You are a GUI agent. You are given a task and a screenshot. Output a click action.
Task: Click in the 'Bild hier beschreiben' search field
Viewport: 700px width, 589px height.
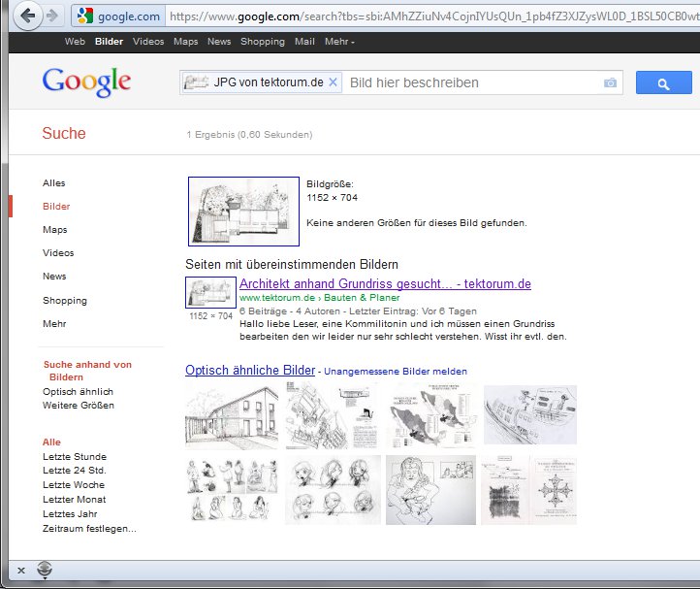pos(473,82)
